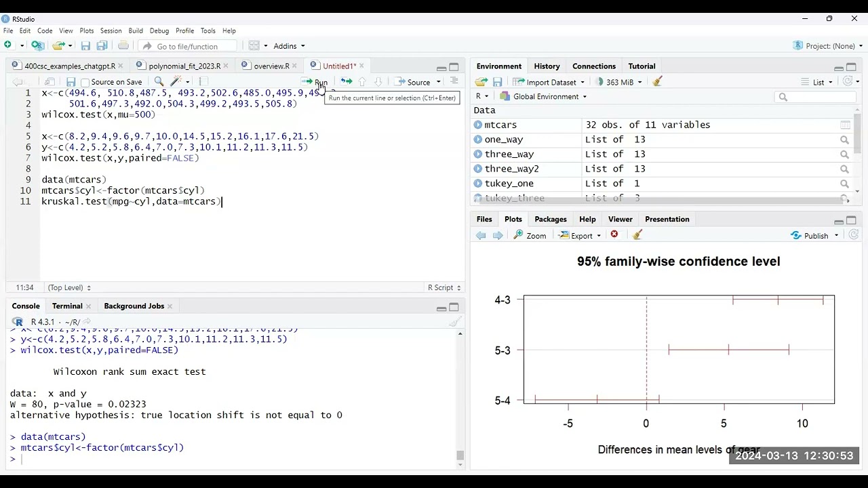Open the 363 MiB memory usage dropdown
This screenshot has height=488, width=868.
coord(618,82)
